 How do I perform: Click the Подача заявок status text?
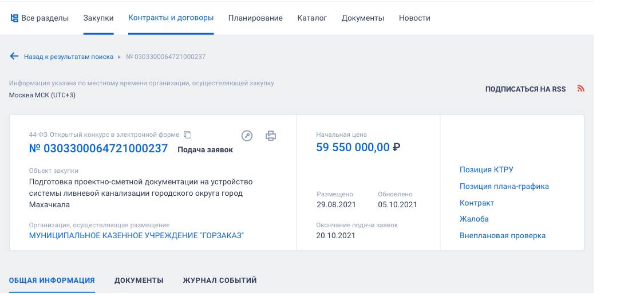205,150
